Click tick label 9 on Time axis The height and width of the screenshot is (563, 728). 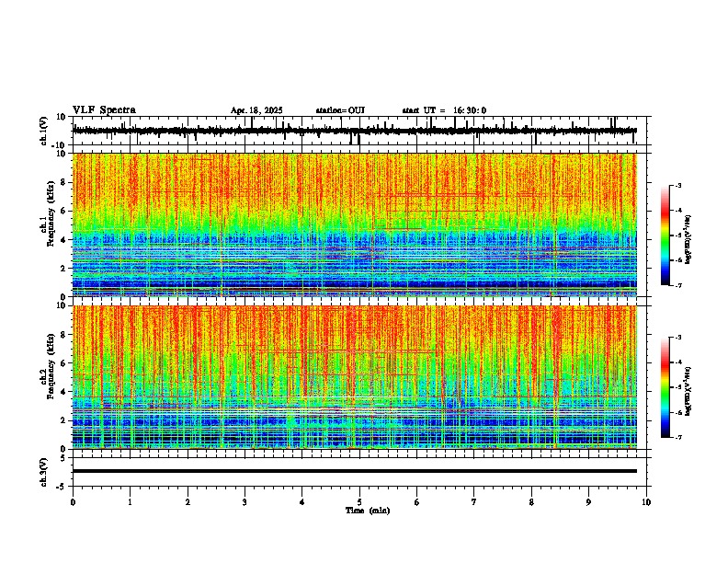point(588,502)
